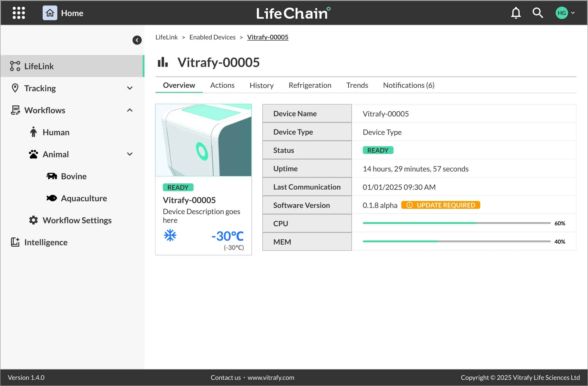Open Contact us footer link

[x=226, y=377]
